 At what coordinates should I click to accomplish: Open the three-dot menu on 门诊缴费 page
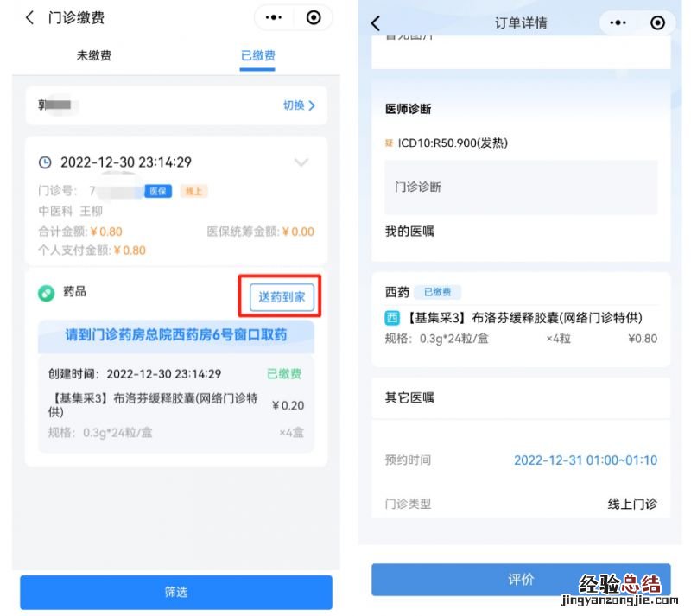pos(274,17)
